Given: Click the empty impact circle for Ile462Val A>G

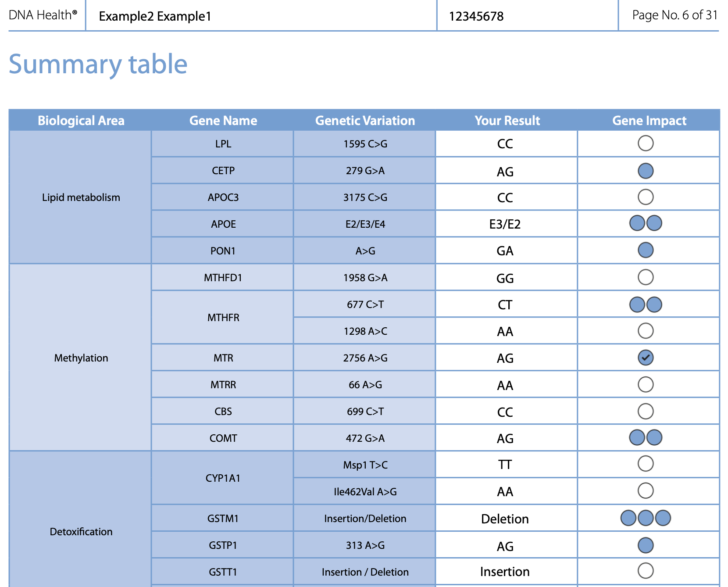Looking at the screenshot, I should point(646,490).
